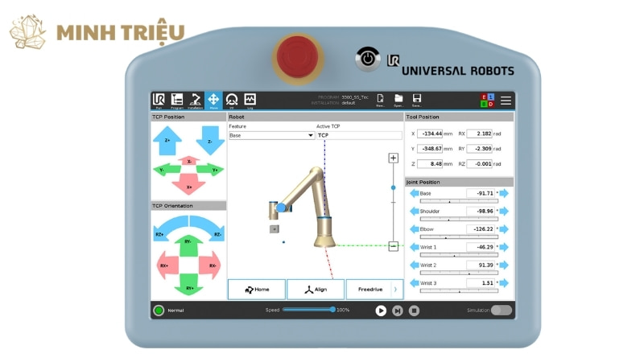Expand the Freedrive options chevron

point(395,290)
